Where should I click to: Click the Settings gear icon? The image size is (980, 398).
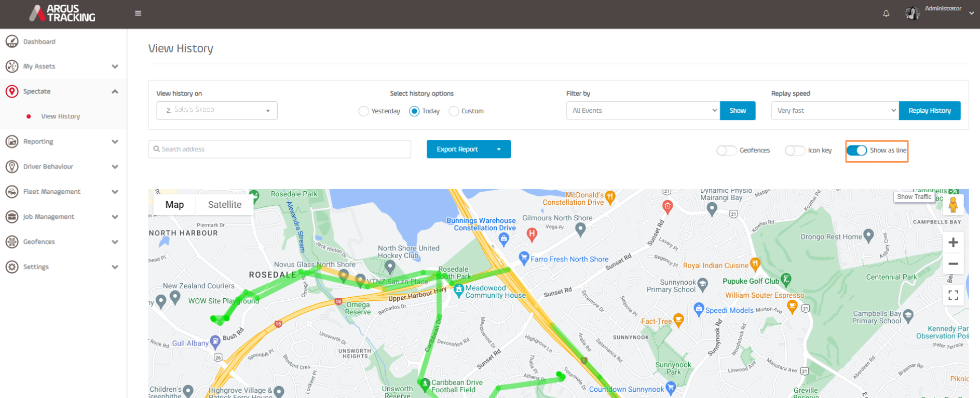[12, 267]
